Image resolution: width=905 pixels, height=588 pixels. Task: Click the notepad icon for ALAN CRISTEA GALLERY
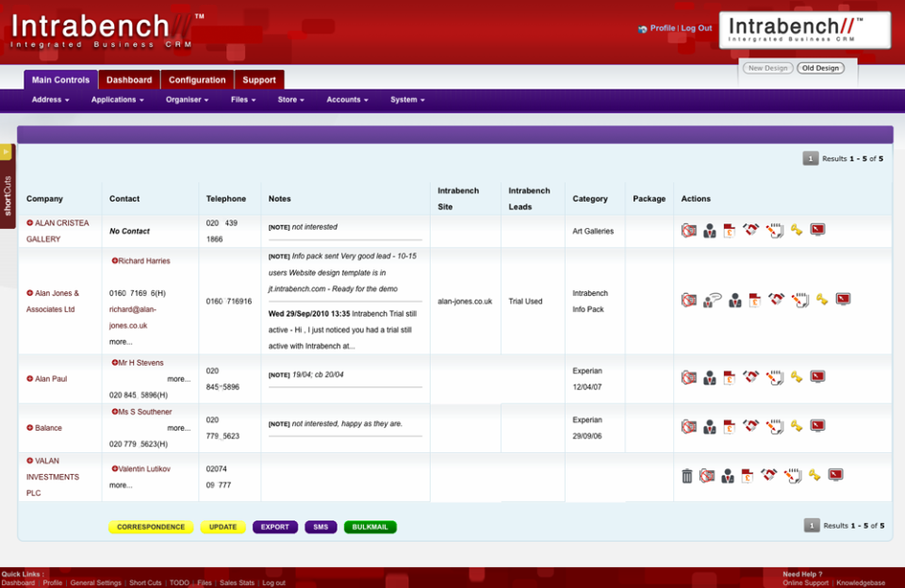coord(773,230)
